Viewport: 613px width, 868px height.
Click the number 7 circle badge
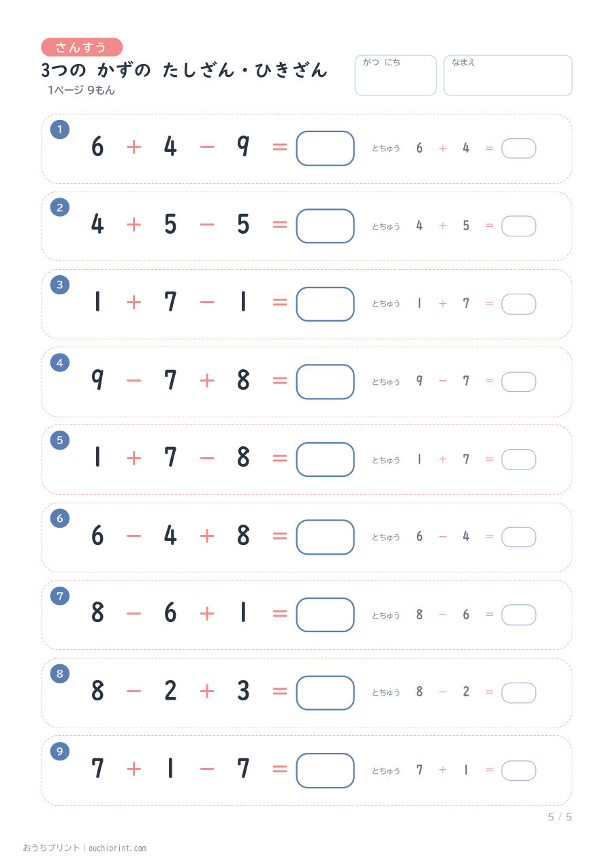click(x=60, y=596)
